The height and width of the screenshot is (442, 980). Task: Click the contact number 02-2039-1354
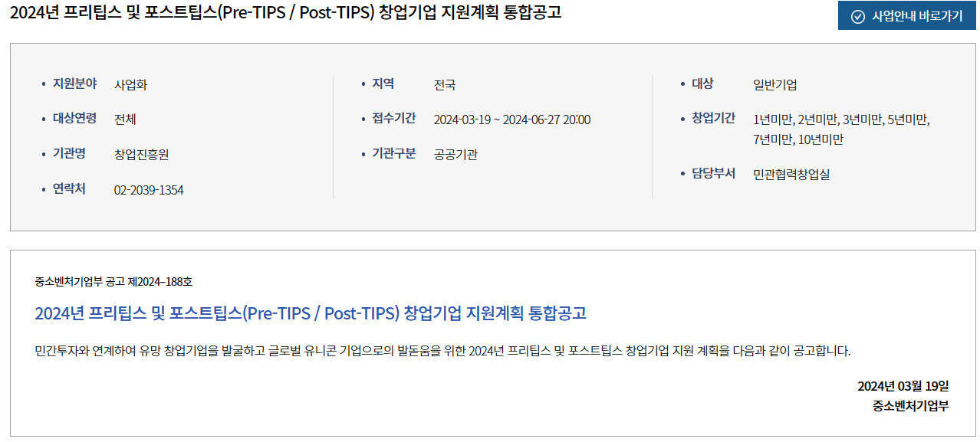click(x=149, y=190)
